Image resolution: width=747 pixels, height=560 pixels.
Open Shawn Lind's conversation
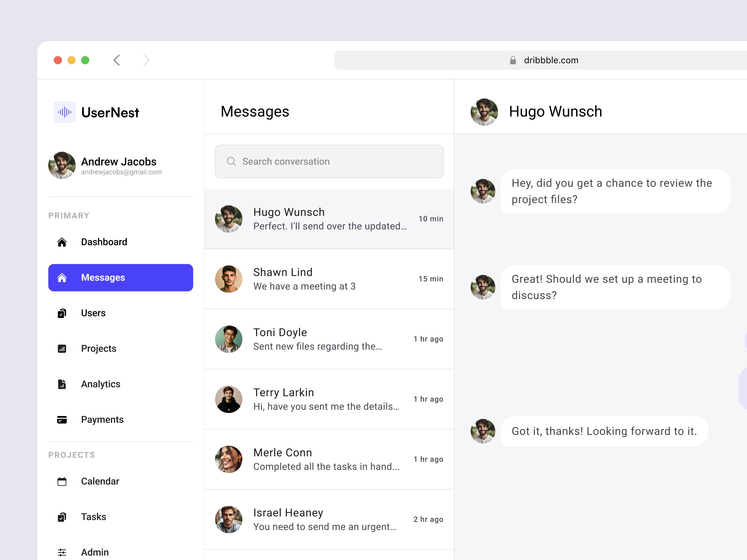(x=329, y=279)
